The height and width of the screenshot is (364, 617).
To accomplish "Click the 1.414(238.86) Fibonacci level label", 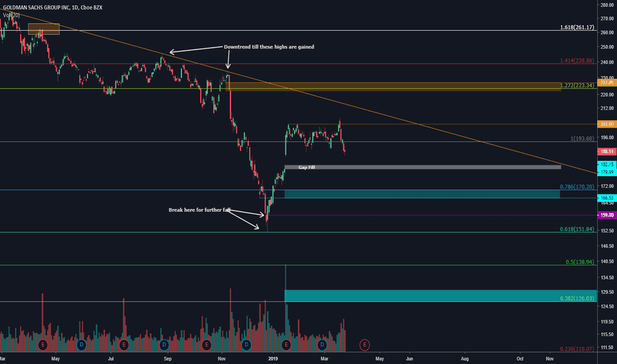I will pos(577,61).
